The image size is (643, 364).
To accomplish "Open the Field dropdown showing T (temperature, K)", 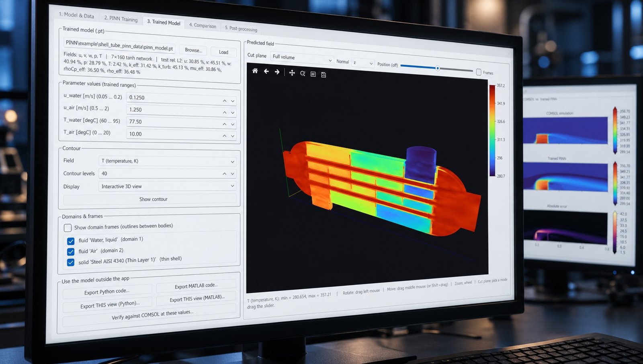I will click(167, 161).
